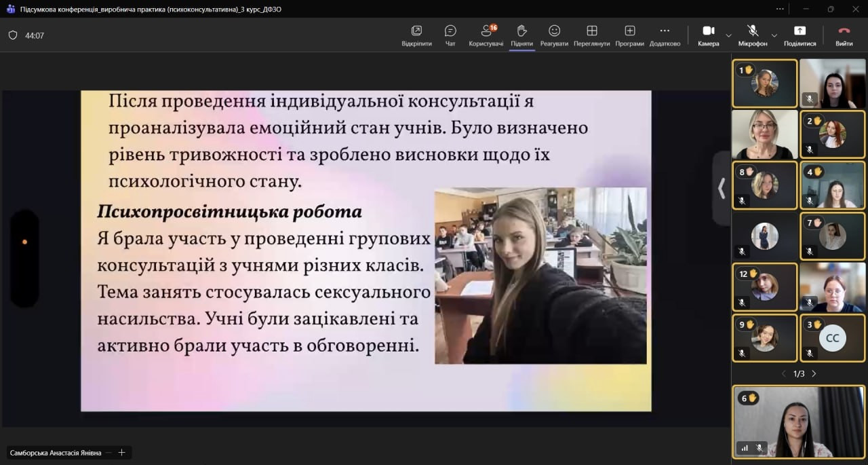Click the Вийти leave call button
The image size is (868, 465).
pos(844,35)
